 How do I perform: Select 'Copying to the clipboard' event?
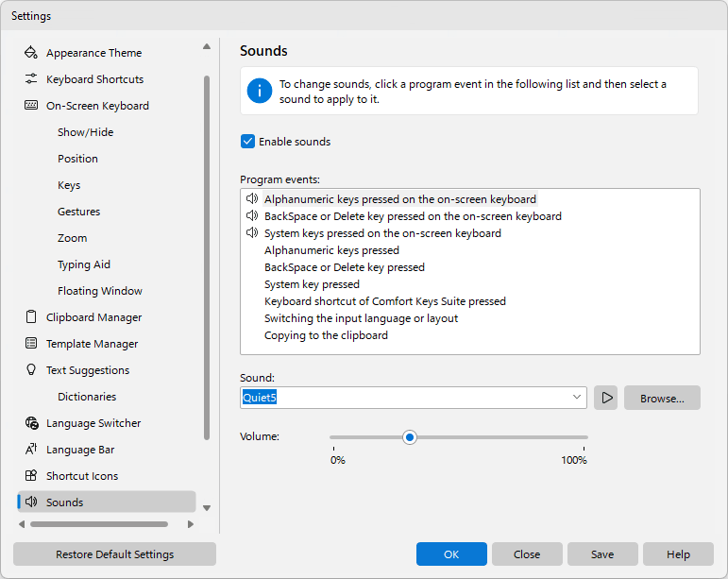click(x=326, y=335)
